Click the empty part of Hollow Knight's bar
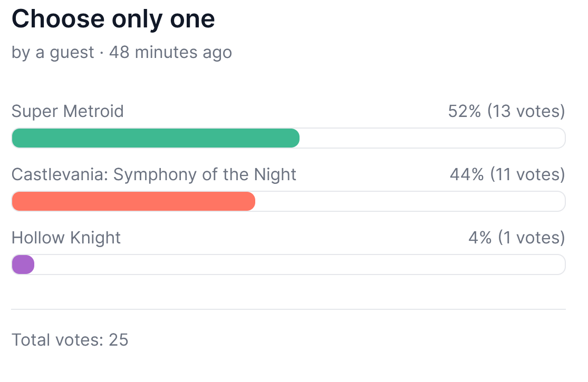 coord(300,265)
